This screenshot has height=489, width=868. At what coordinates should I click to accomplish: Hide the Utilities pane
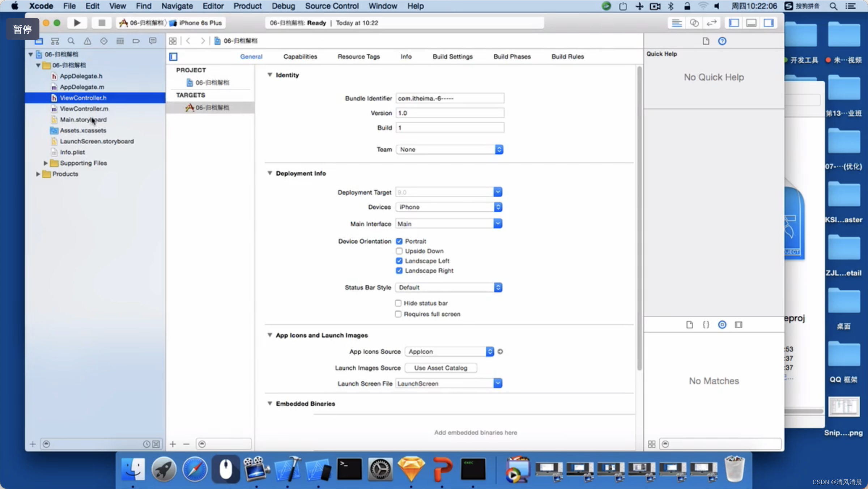click(769, 23)
